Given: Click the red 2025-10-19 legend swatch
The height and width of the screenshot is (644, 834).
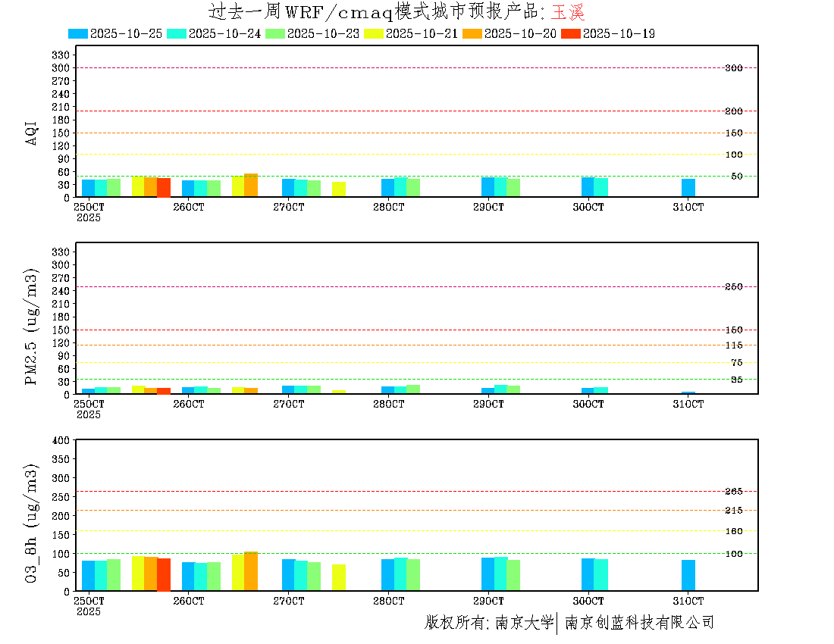Looking at the screenshot, I should tap(571, 33).
